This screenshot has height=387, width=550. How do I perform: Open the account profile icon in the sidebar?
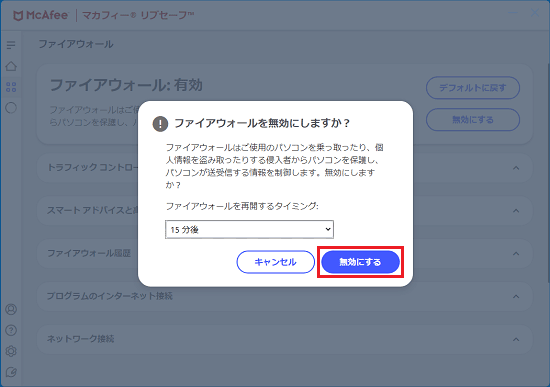coord(11,309)
